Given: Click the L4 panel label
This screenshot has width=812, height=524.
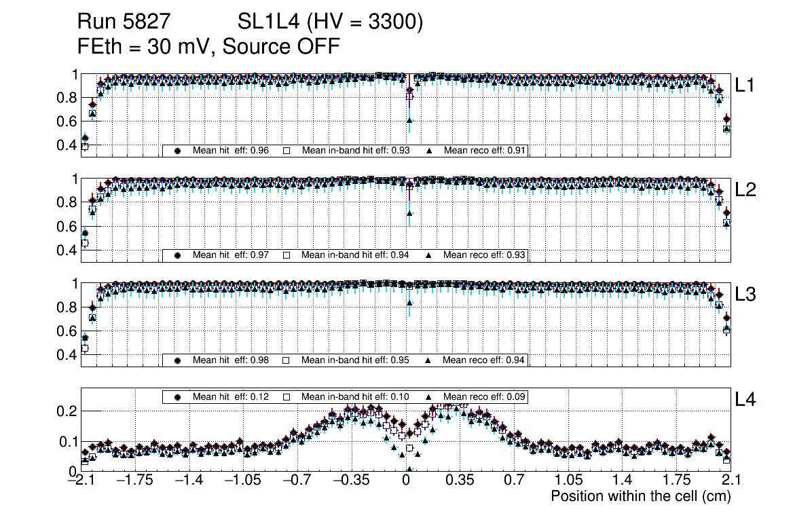Looking at the screenshot, I should pos(745,400).
